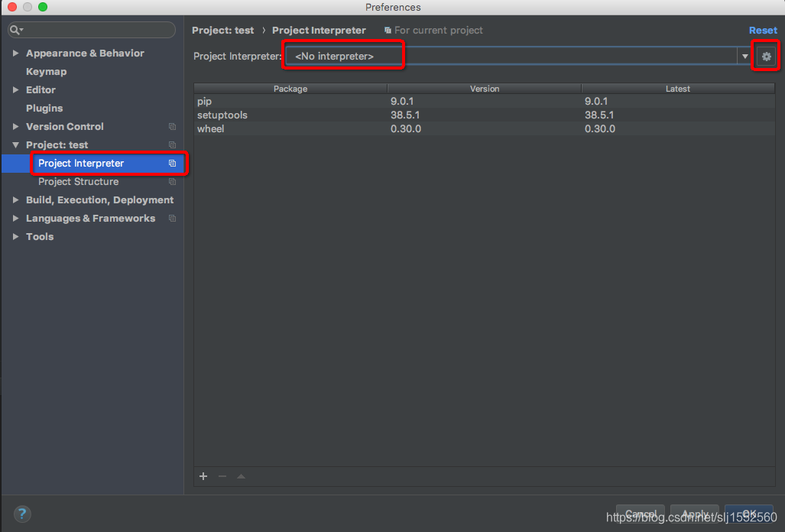Viewport: 785px width, 532px height.
Task: Select the setuptools package row
Action: tap(484, 115)
